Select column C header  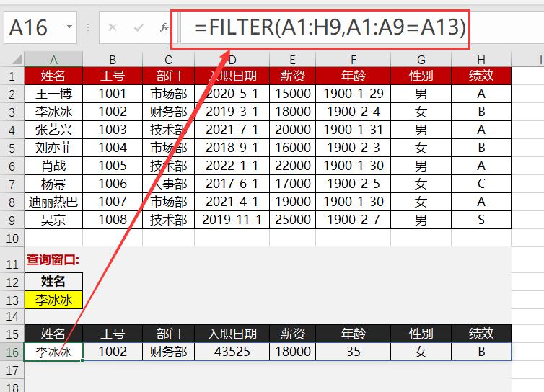[168, 60]
